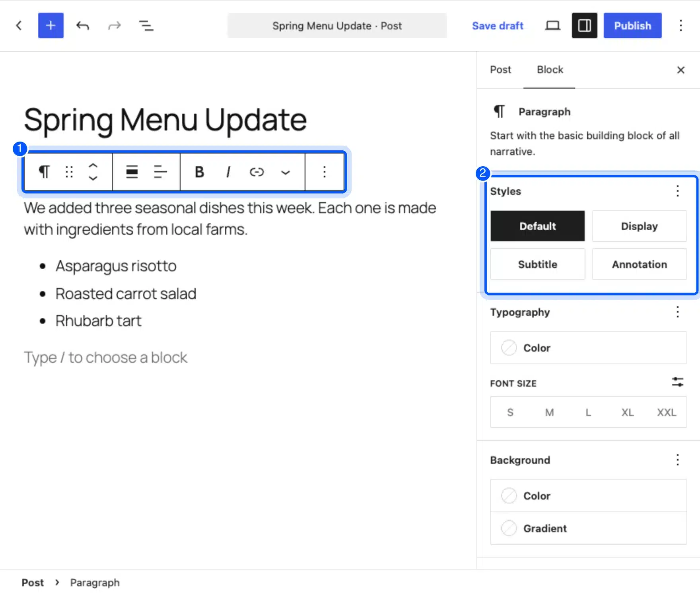This screenshot has height=595, width=700.
Task: Select the Annotation paragraph style
Action: [x=639, y=264]
